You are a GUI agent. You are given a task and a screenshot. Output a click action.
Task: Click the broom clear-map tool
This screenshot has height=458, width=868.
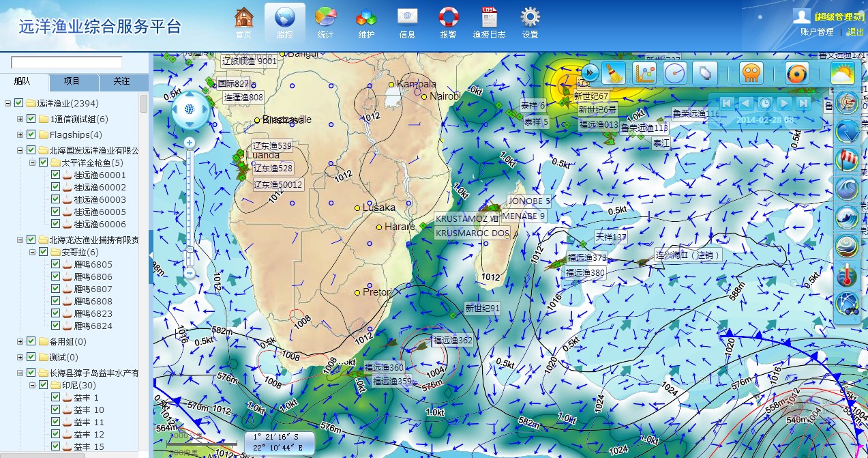click(614, 73)
